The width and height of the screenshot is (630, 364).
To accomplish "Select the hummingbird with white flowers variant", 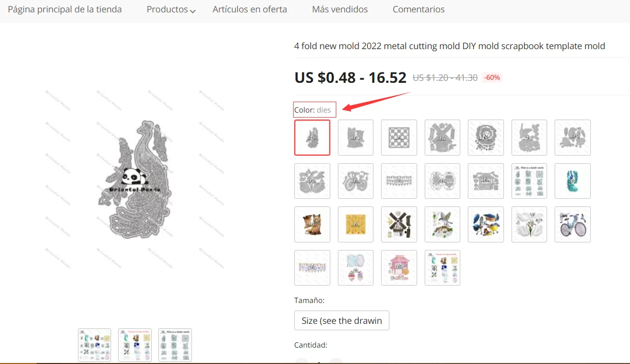I will point(442,224).
